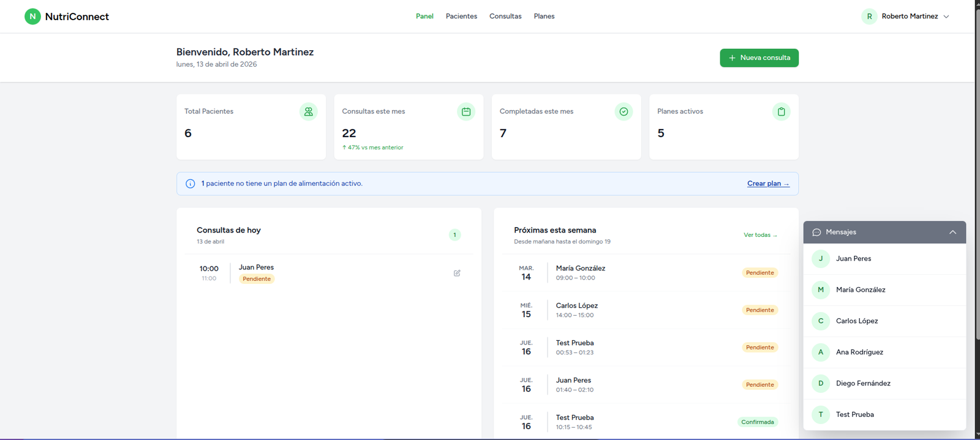Image resolution: width=980 pixels, height=440 pixels.
Task: Go to the Panel tab
Action: click(x=424, y=17)
